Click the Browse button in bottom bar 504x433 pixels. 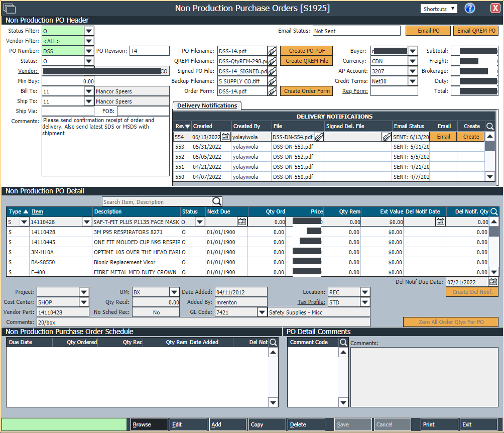pos(149,424)
